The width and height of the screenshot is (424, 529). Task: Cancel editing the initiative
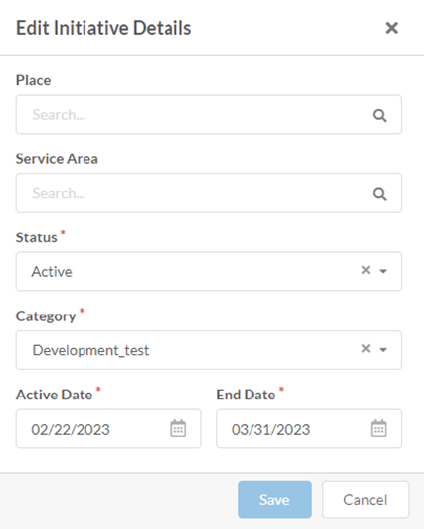click(365, 500)
